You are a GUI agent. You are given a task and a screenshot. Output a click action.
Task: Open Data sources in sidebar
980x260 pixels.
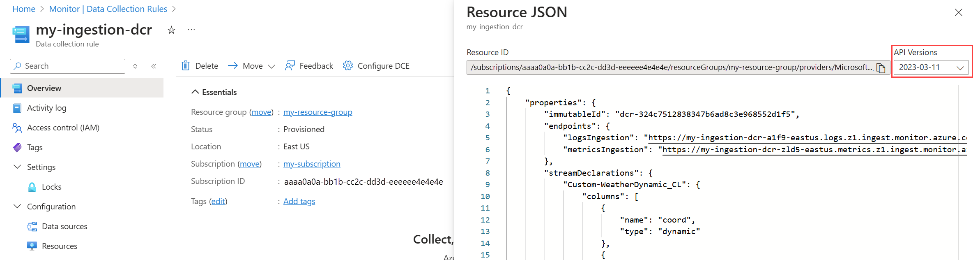64,226
